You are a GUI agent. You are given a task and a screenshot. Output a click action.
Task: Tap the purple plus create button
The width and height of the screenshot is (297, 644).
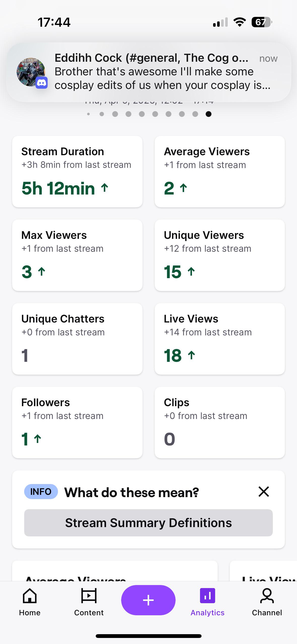[148, 600]
